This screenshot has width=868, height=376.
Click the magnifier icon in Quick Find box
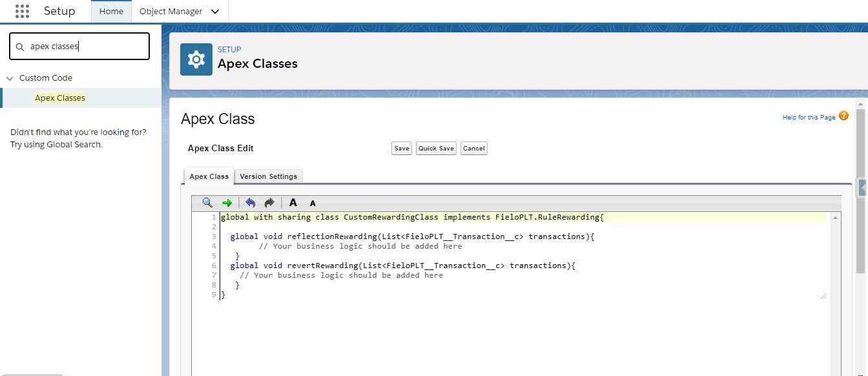coord(19,47)
